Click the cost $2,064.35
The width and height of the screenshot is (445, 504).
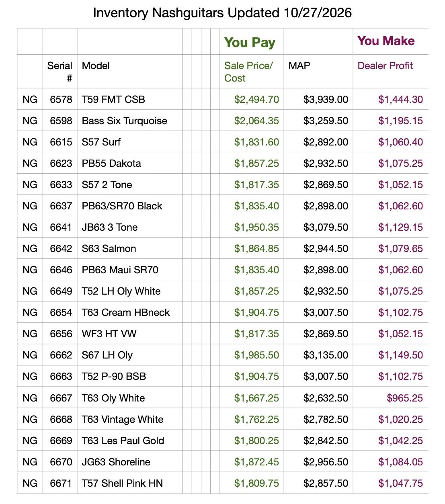coord(256,121)
